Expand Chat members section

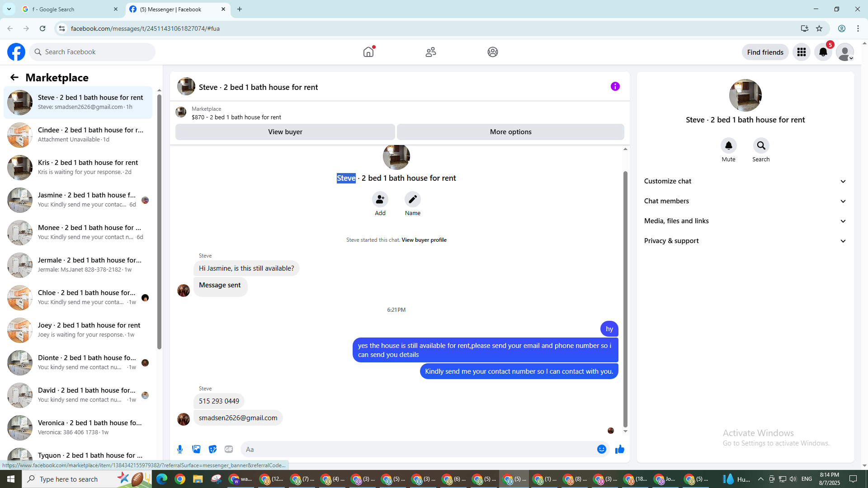[745, 201]
